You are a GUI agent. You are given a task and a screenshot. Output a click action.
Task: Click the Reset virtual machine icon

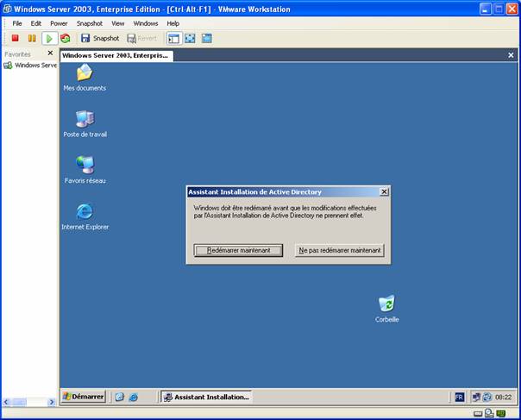point(66,38)
